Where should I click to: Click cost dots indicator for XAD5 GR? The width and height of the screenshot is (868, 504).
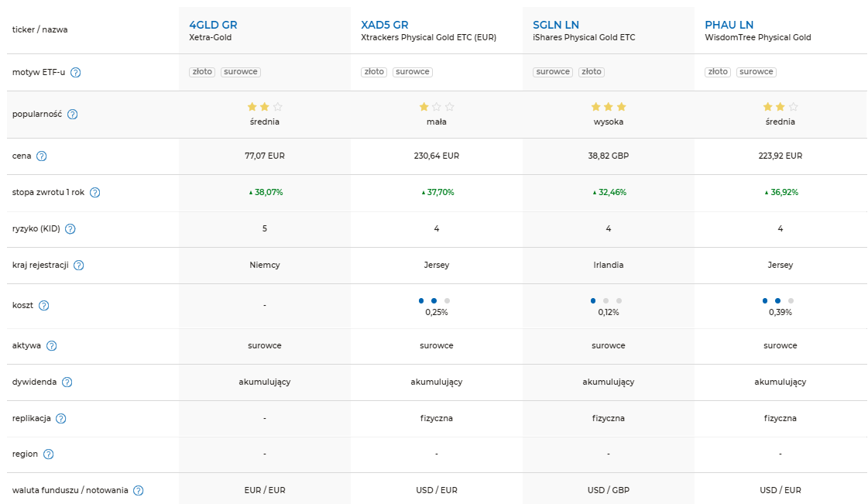434,301
